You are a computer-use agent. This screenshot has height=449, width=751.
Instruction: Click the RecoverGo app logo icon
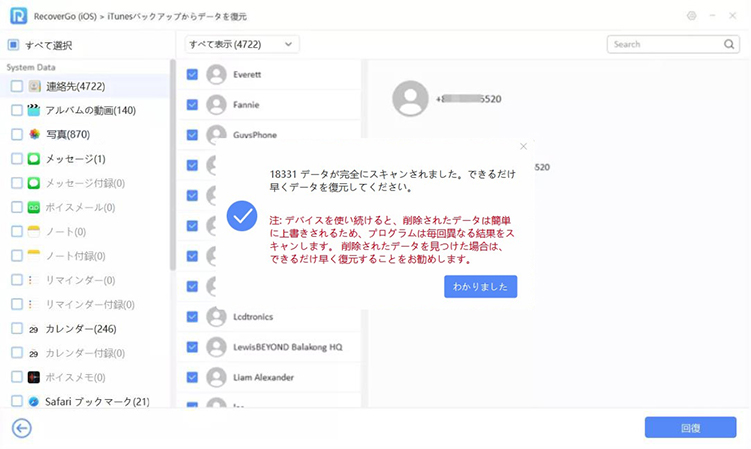click(x=18, y=16)
